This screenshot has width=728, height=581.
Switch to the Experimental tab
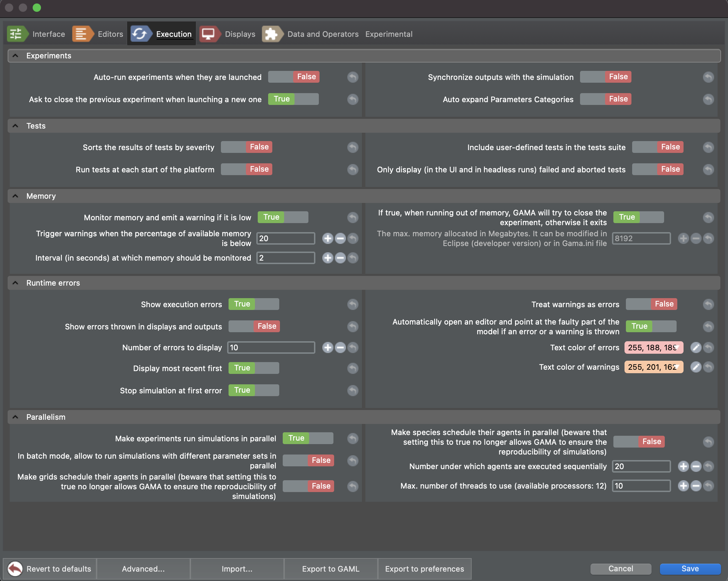tap(389, 34)
